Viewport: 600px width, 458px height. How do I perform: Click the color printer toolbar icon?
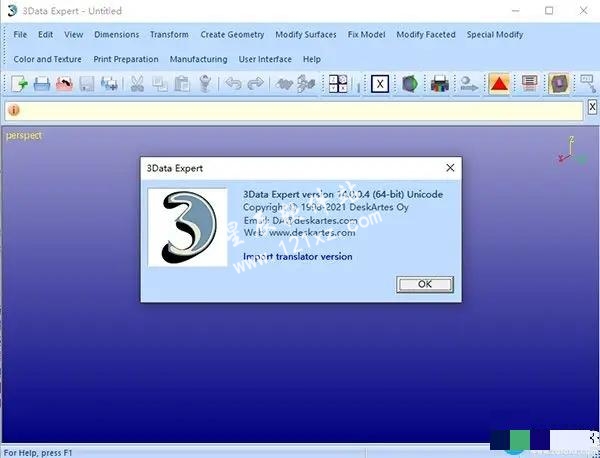pos(440,83)
